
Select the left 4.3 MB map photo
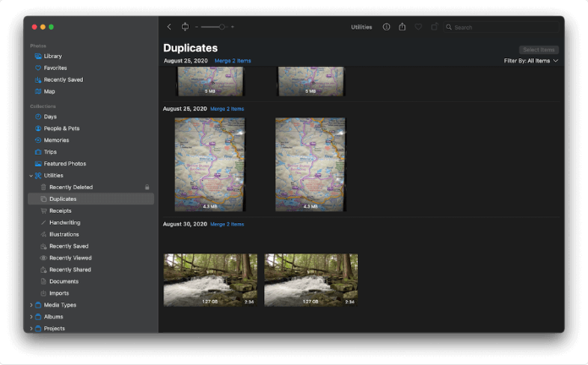(210, 165)
